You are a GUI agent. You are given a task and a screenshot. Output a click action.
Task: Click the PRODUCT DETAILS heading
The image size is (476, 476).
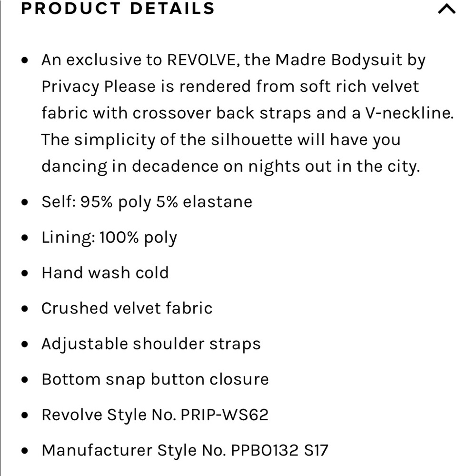tap(118, 8)
